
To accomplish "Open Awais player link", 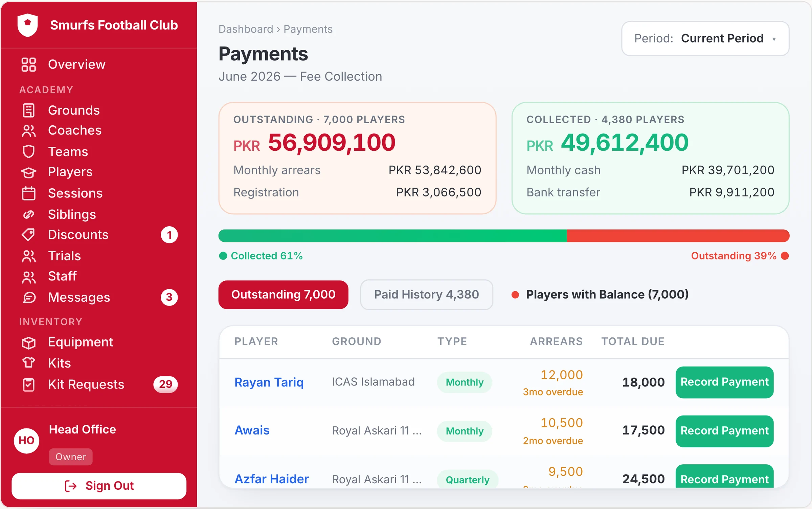I will (x=252, y=430).
